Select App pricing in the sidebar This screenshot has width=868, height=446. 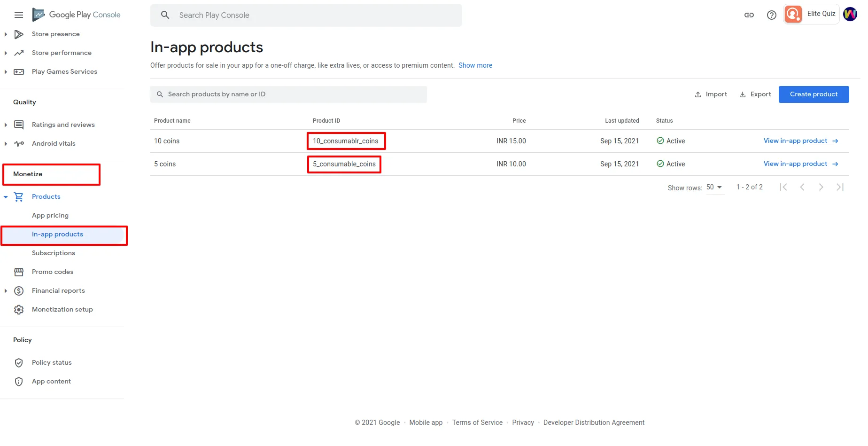click(x=50, y=215)
